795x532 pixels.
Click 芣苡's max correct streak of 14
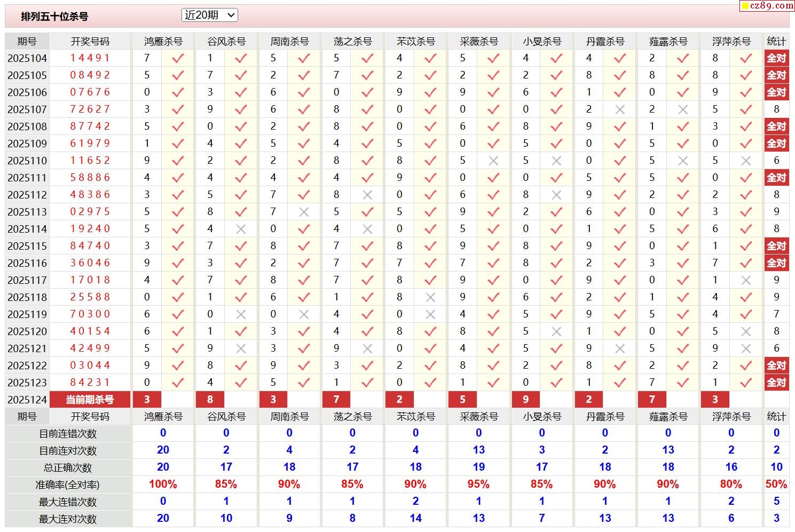point(415,519)
